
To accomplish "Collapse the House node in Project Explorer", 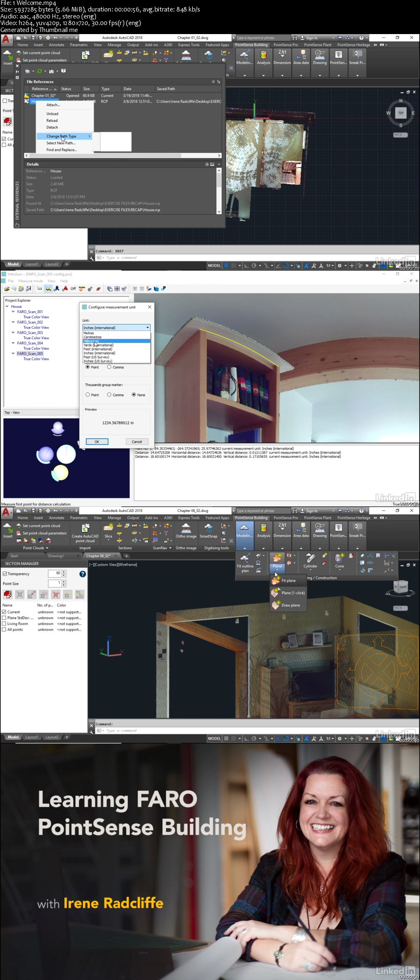I will click(7, 306).
